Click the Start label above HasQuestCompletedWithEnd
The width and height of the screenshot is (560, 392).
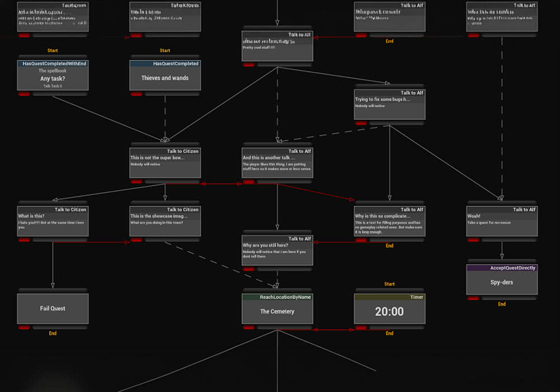coord(52,50)
